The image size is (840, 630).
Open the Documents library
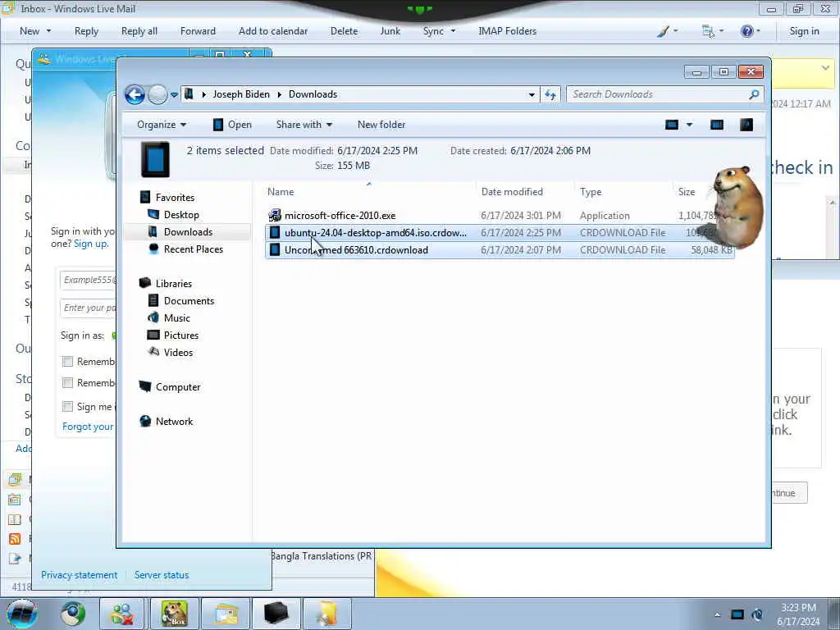189,300
